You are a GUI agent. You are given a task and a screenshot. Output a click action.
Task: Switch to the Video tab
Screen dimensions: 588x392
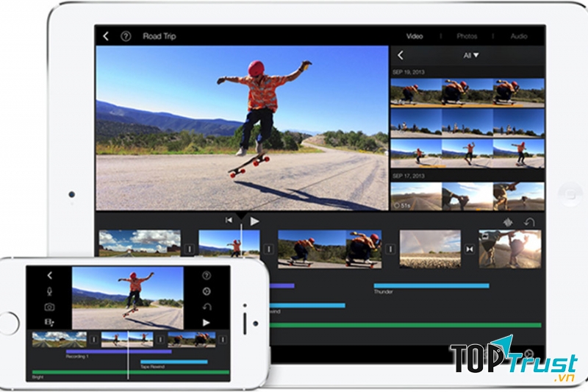415,36
